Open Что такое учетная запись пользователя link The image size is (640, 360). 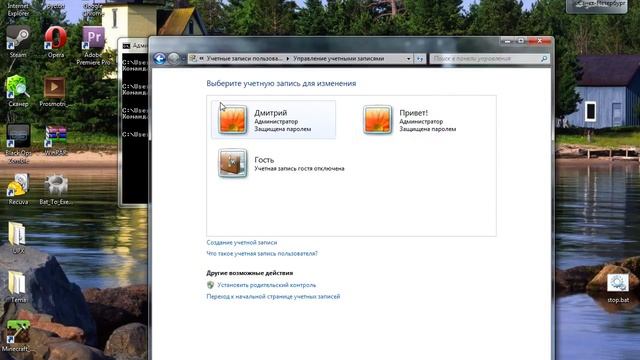[x=262, y=253]
